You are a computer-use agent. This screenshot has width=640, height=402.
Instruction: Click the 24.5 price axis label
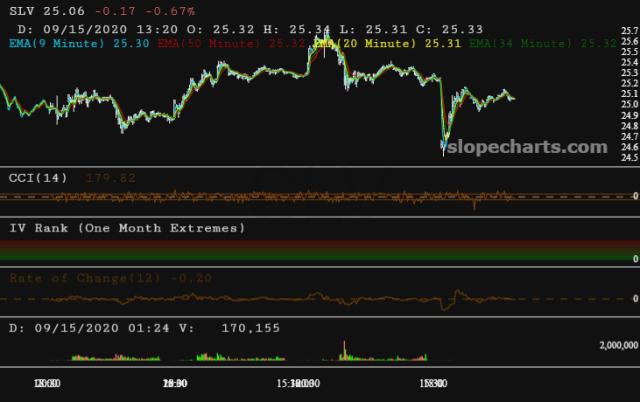click(x=629, y=158)
